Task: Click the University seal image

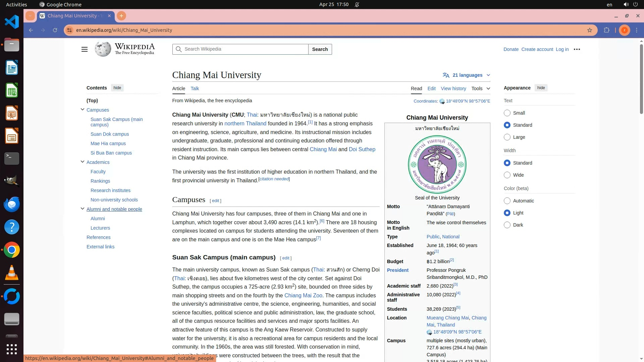Action: coord(437,164)
